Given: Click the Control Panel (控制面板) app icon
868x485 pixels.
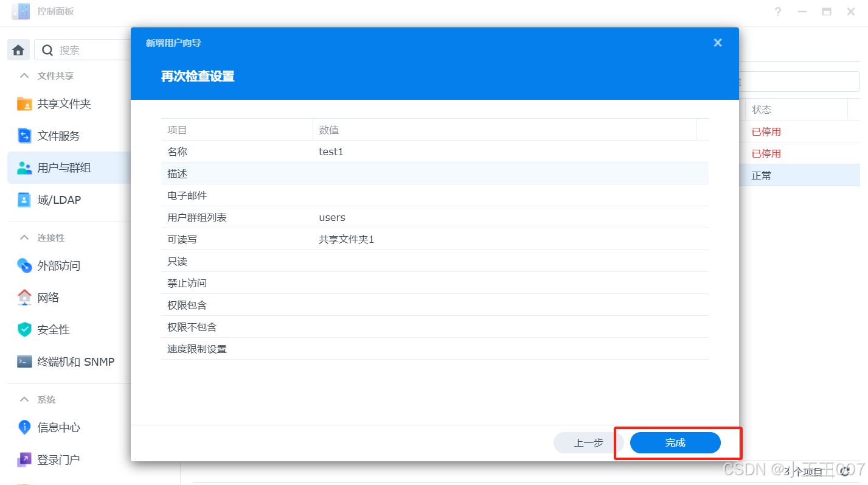Looking at the screenshot, I should (21, 12).
